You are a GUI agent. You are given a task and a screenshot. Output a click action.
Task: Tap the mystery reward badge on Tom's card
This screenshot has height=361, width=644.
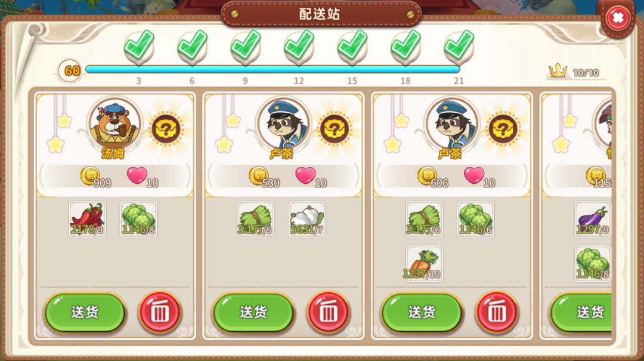point(166,129)
